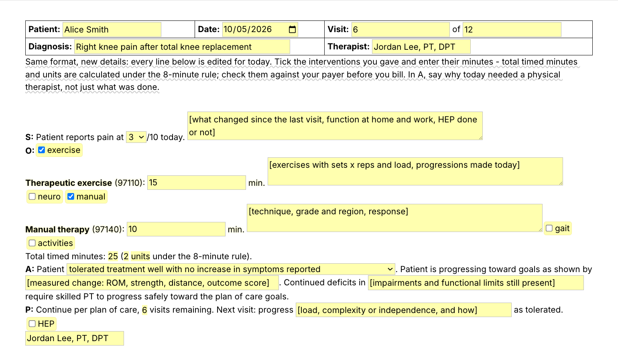Focus the subjective changes text area
The image size is (618, 364).
[x=335, y=126]
